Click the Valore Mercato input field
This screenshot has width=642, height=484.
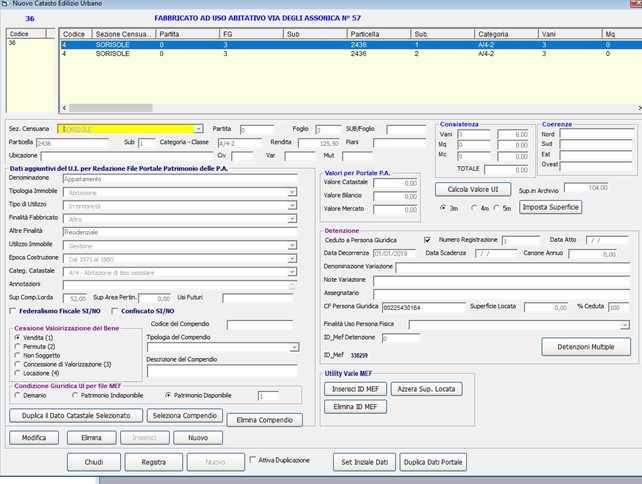[x=396, y=210]
